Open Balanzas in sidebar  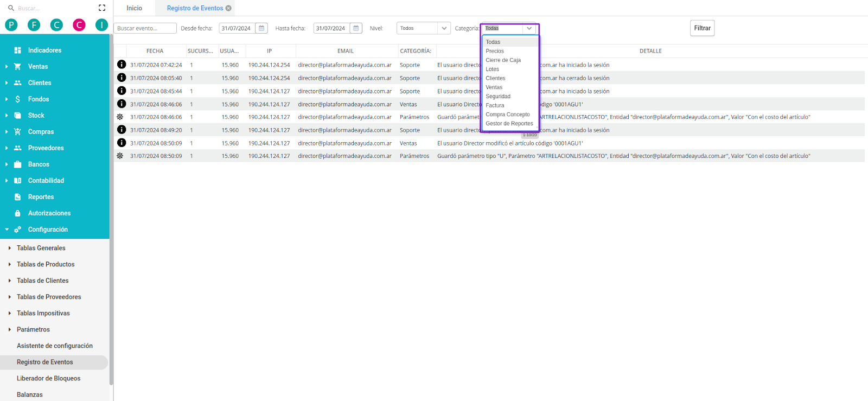[x=30, y=394]
